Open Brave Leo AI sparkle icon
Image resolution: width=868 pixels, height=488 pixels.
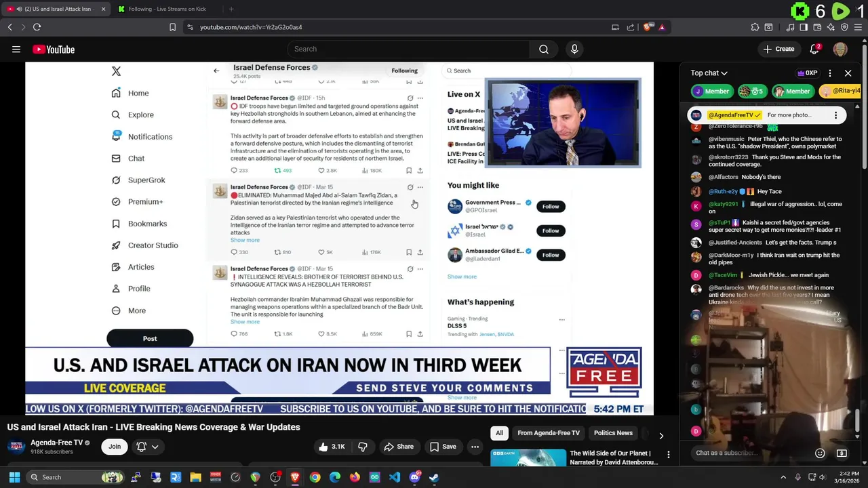point(831,27)
